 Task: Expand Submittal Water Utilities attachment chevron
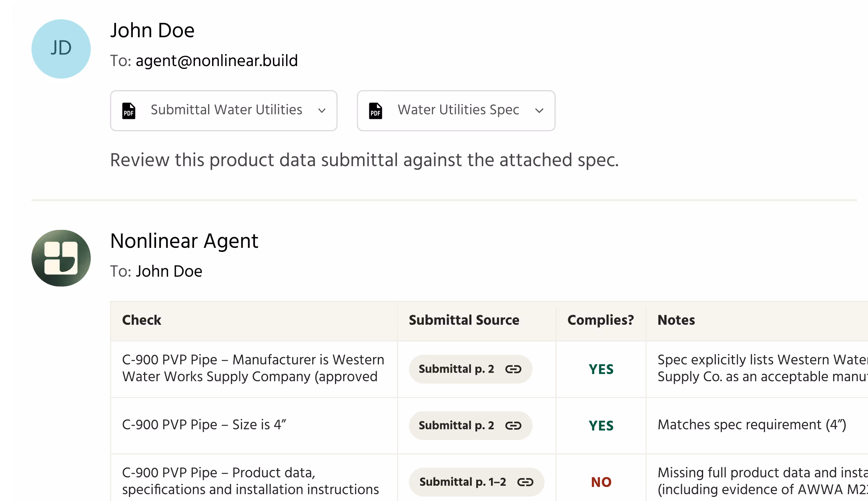tap(322, 111)
